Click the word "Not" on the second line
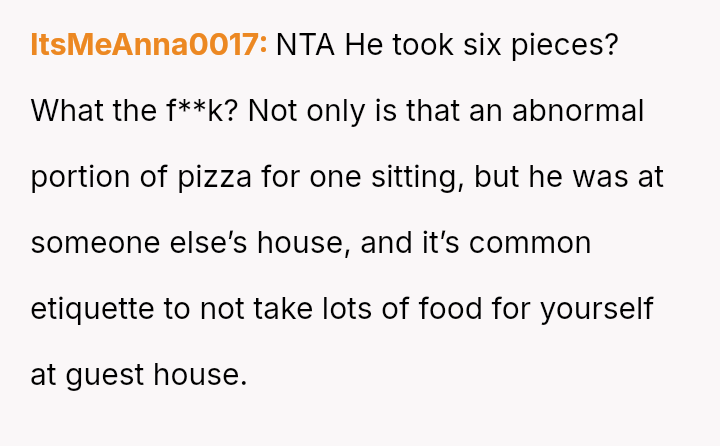 [271, 111]
